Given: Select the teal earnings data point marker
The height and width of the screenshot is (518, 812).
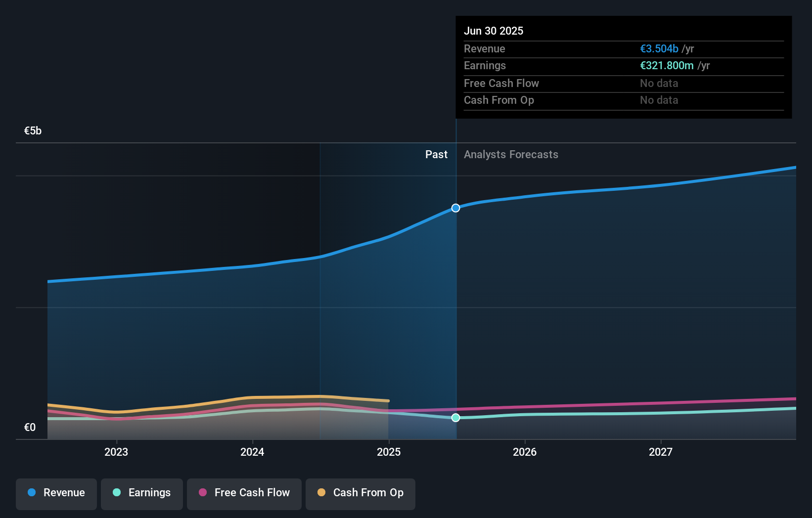Looking at the screenshot, I should pyautogui.click(x=455, y=418).
